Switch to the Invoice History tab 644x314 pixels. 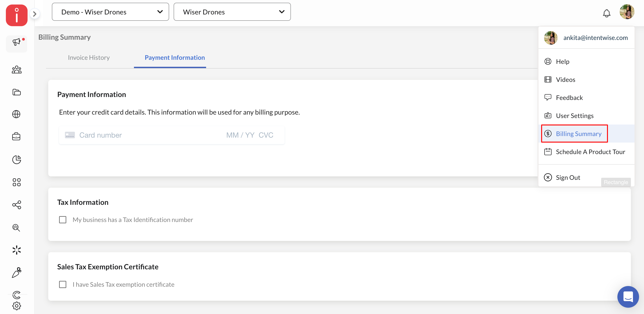tap(89, 58)
